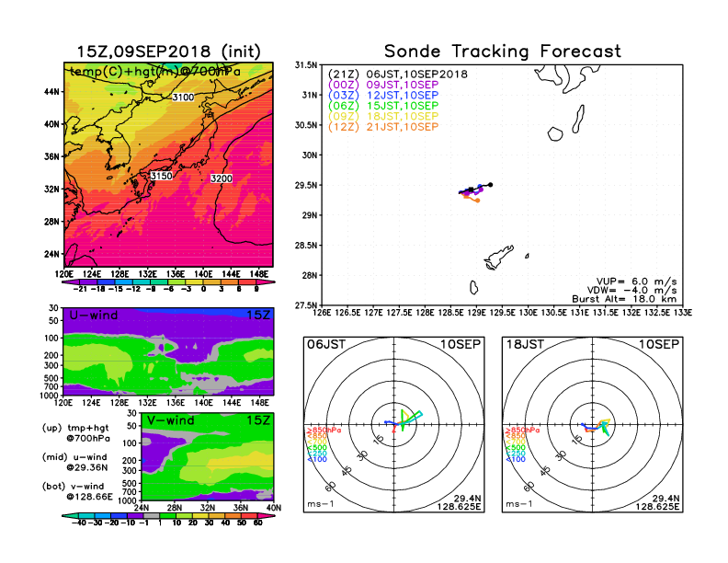Click the 'VUP= 6.0 m/s' value
This screenshot has width=728, height=563.
tap(636, 281)
